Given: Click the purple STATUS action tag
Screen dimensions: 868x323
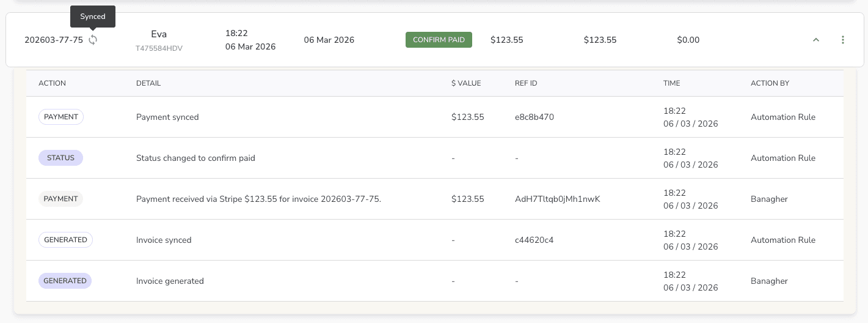Looking at the screenshot, I should [60, 158].
